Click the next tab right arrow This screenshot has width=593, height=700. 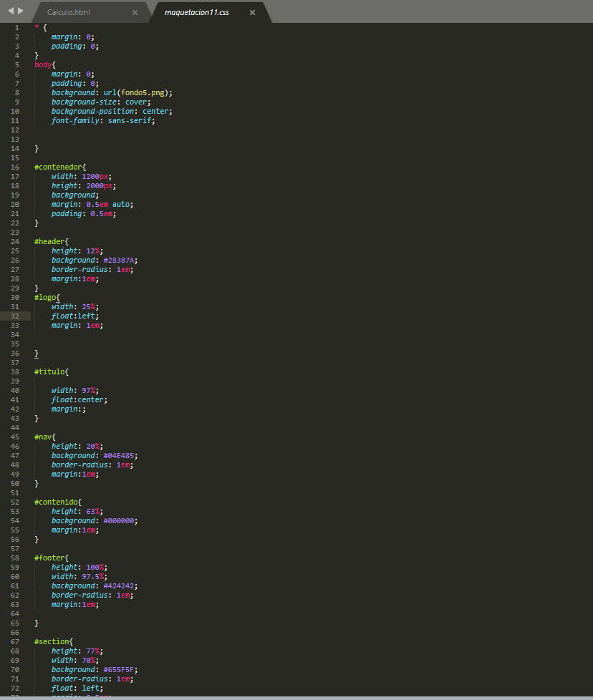pos(20,11)
